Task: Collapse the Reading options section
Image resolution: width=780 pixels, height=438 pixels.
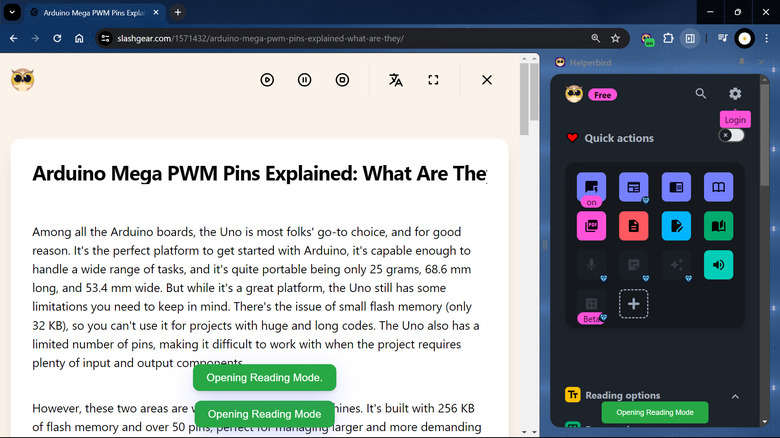Action: [735, 396]
